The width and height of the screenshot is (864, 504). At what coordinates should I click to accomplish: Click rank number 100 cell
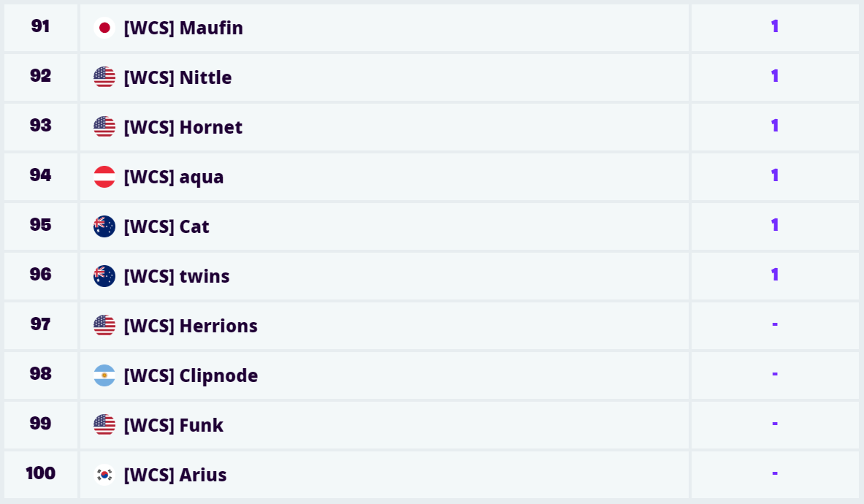pyautogui.click(x=41, y=473)
